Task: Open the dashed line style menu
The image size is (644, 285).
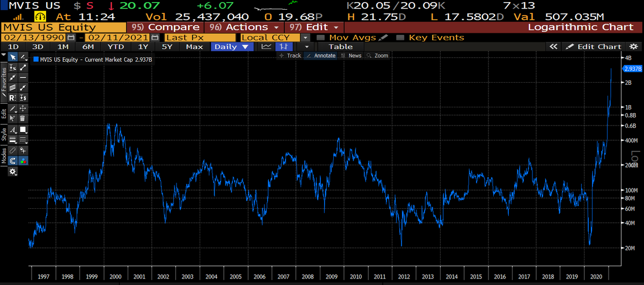Action: [x=23, y=140]
